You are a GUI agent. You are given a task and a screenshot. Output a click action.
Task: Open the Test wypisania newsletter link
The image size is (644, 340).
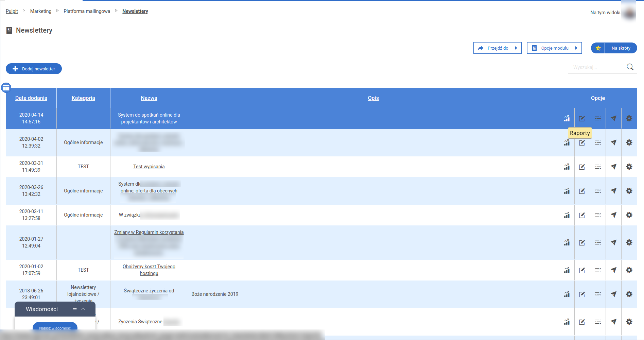pos(149,167)
